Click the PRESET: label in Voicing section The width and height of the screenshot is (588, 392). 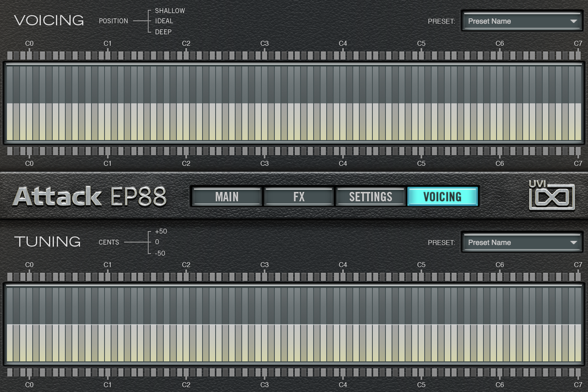[441, 21]
